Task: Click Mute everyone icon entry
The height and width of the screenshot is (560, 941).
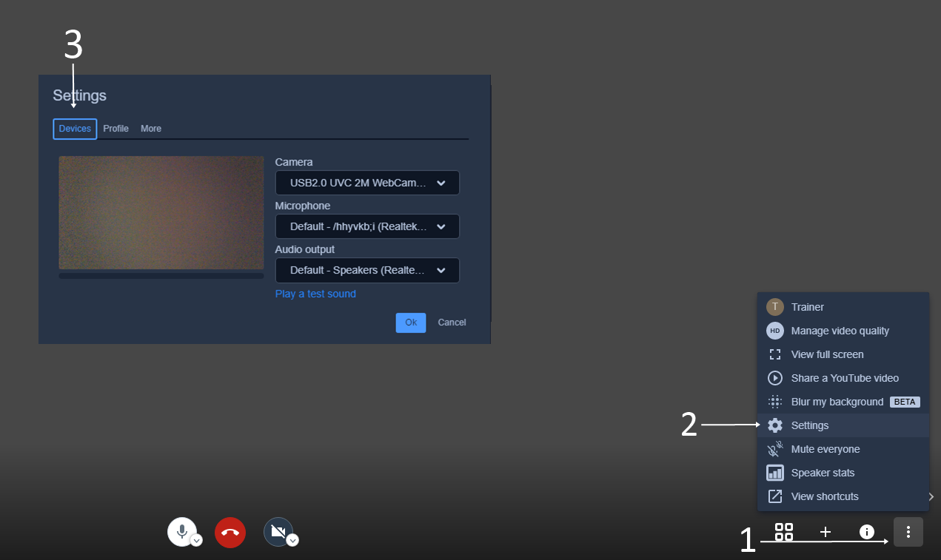Action: click(843, 449)
